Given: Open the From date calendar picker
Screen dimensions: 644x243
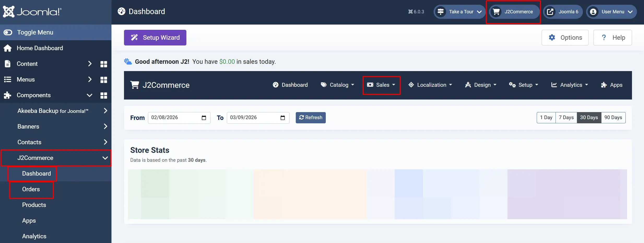Looking at the screenshot, I should (x=204, y=118).
